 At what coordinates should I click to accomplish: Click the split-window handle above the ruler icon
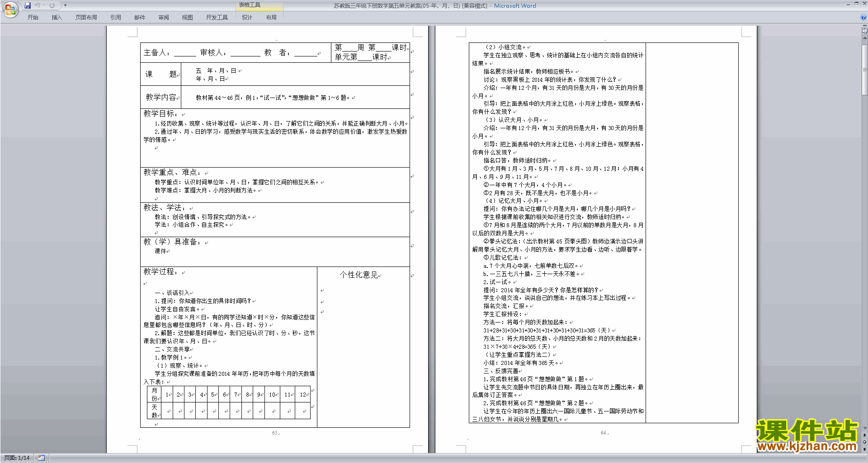[865, 26]
